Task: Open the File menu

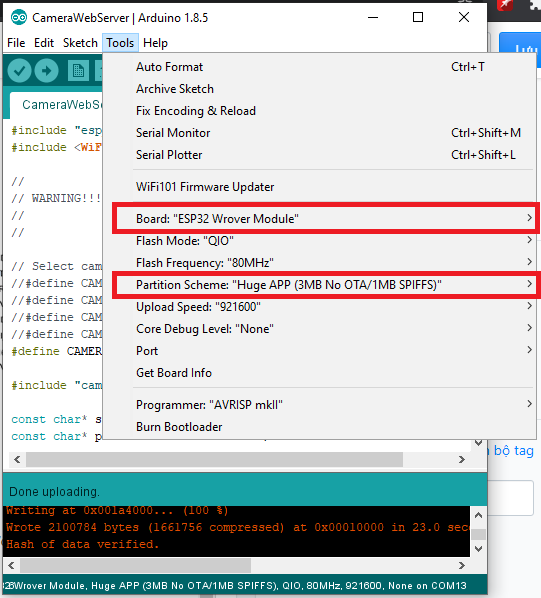Action: pos(16,43)
